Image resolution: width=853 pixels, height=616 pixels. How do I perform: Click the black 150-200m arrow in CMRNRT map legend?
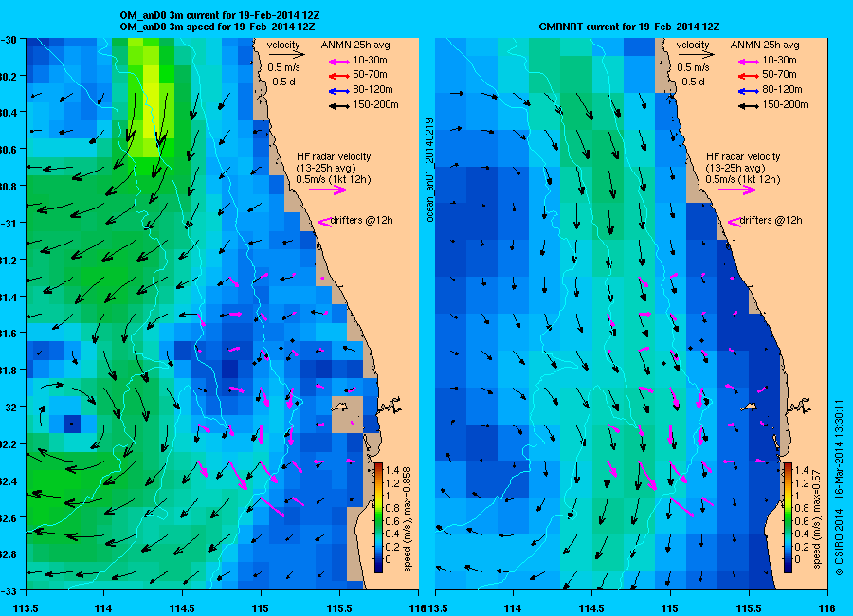pyautogui.click(x=749, y=106)
